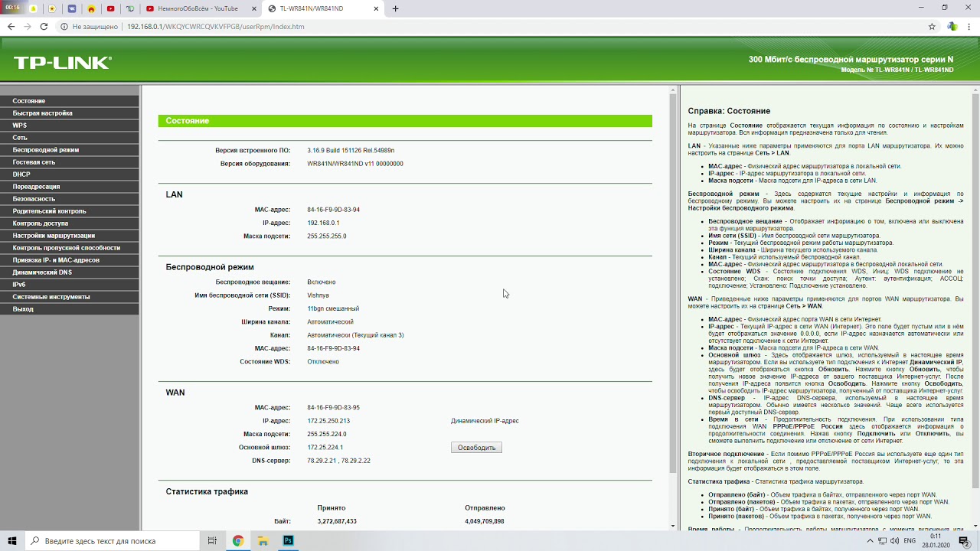Show hidden system tray icons
980x551 pixels.
[x=871, y=540]
